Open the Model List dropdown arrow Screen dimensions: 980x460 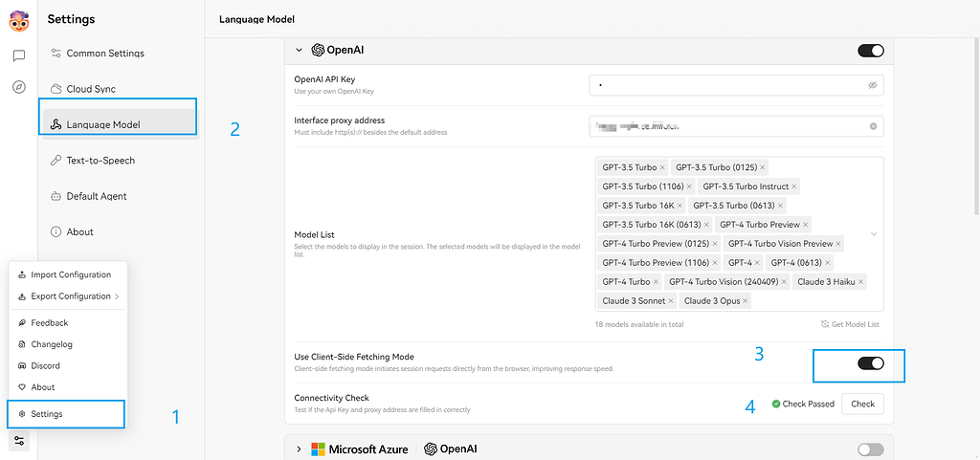[x=874, y=234]
